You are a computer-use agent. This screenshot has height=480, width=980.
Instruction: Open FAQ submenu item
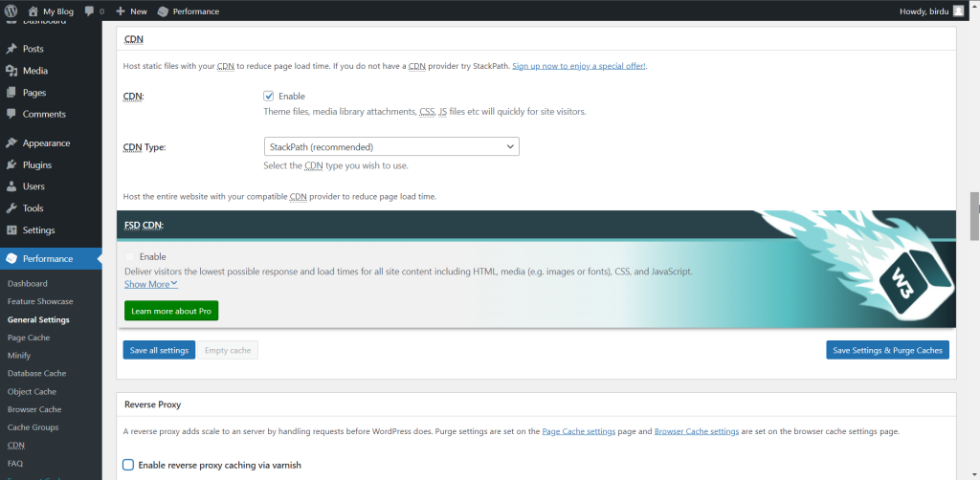15,464
